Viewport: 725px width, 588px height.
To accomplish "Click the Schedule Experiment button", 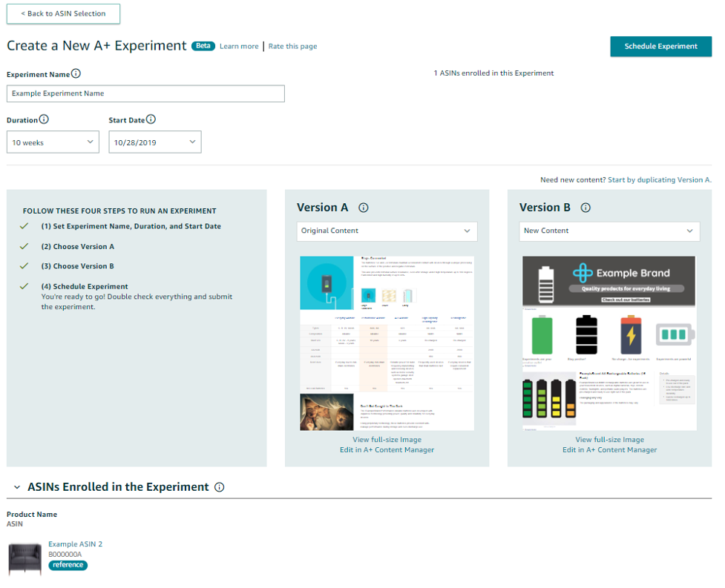I will click(x=660, y=46).
